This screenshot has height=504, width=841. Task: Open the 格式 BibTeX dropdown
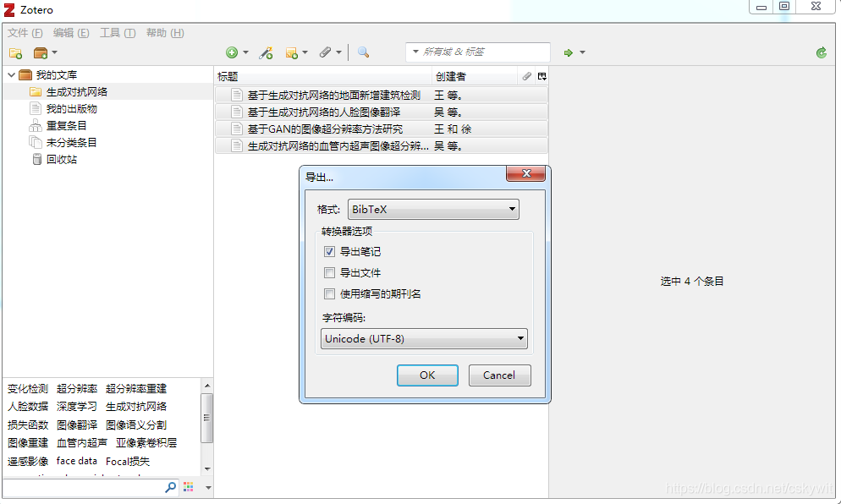point(433,209)
